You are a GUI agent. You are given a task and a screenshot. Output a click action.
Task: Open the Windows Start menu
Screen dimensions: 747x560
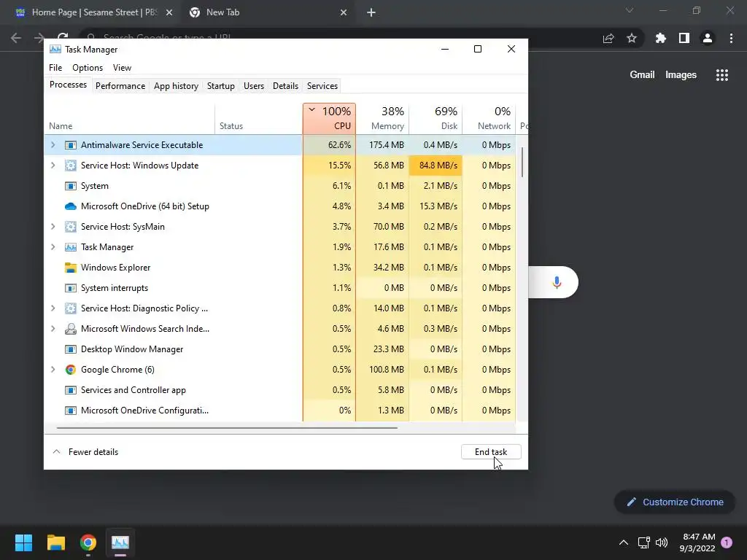click(23, 542)
